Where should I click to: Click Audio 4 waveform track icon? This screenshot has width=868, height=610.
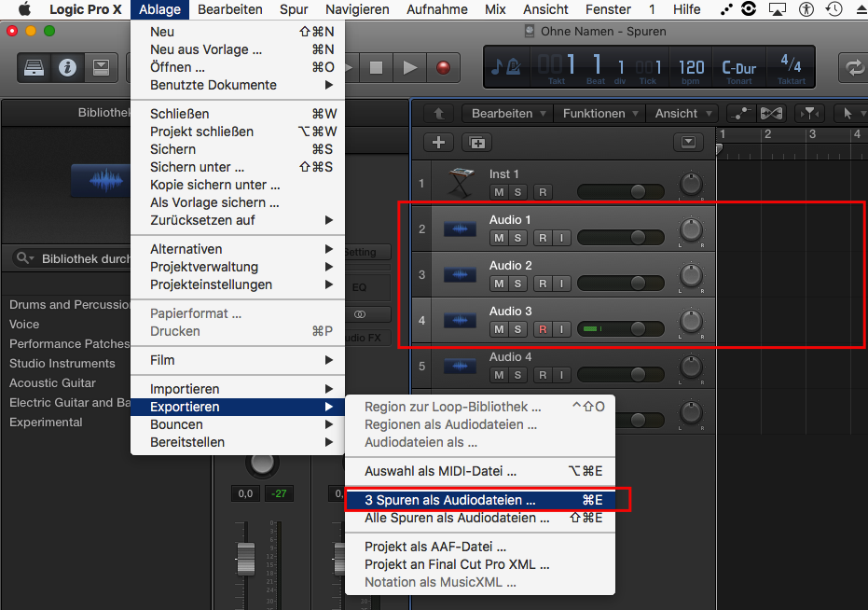click(x=460, y=367)
